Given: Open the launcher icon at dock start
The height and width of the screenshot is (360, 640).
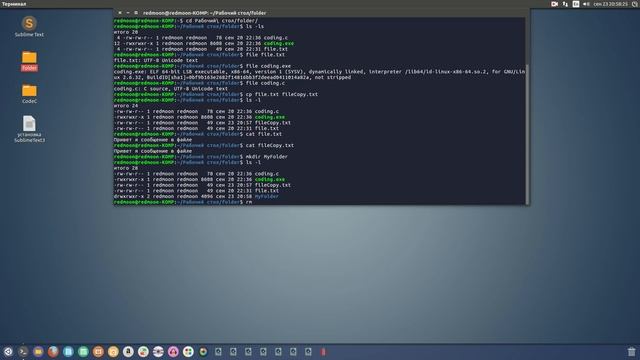Looking at the screenshot, I should 8,351.
